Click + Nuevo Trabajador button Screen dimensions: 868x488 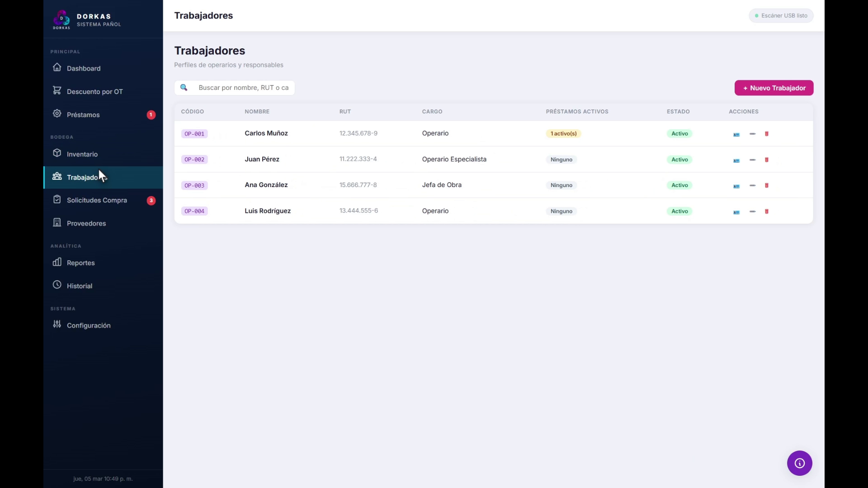774,88
